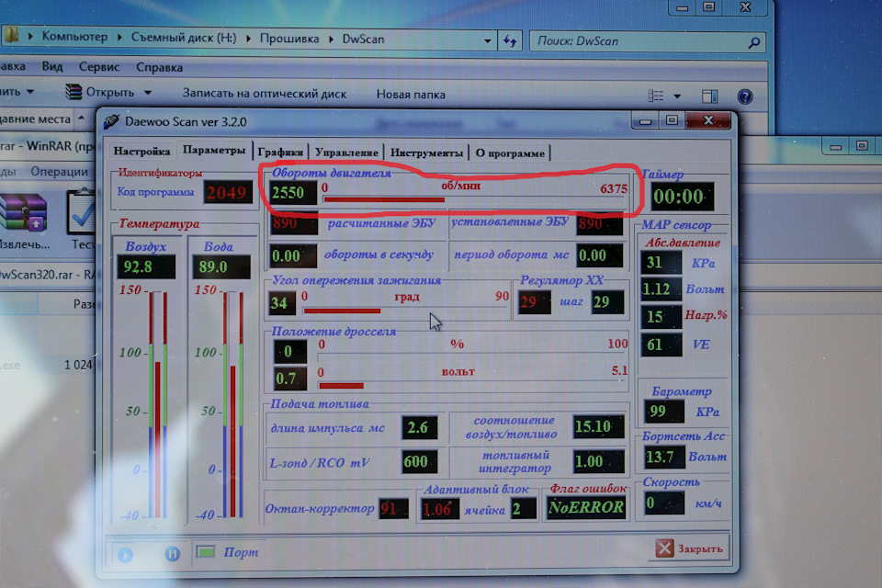Click Компьютер in the Explorer address bar
Viewport: 882px width, 588px height.
click(x=74, y=37)
